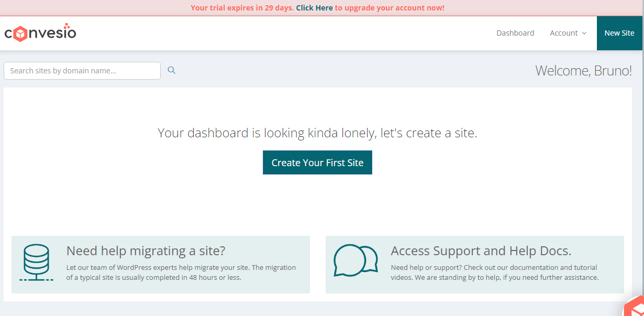Viewport: 644px width, 316px height.
Task: Click Here link to upgrade account
Action: pos(314,8)
